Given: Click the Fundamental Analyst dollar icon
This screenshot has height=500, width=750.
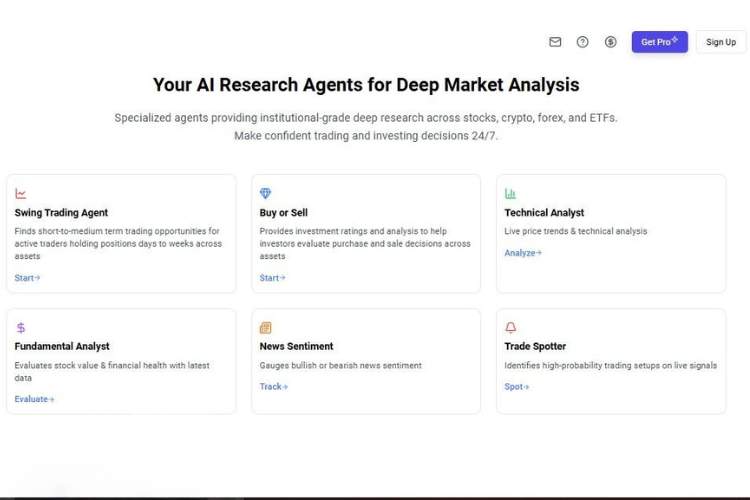Looking at the screenshot, I should click(21, 328).
